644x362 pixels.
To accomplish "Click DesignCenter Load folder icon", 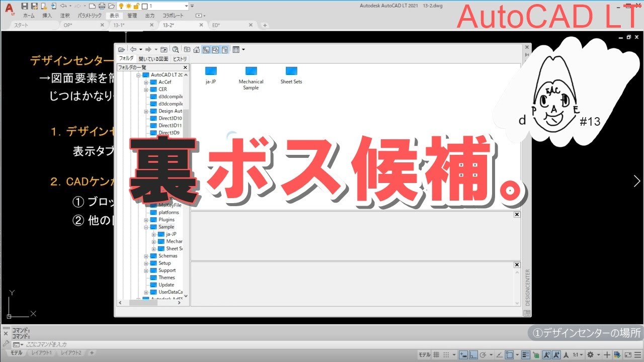I will [121, 49].
